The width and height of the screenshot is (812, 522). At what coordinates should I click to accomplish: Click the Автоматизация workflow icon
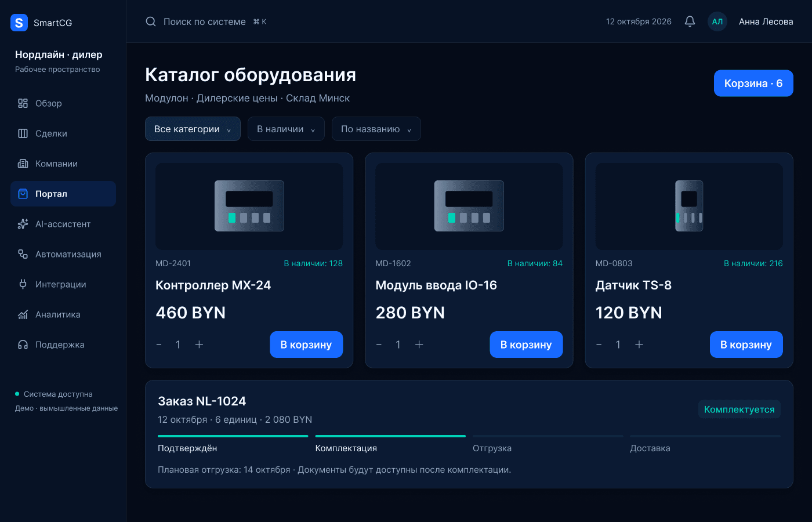(x=23, y=254)
